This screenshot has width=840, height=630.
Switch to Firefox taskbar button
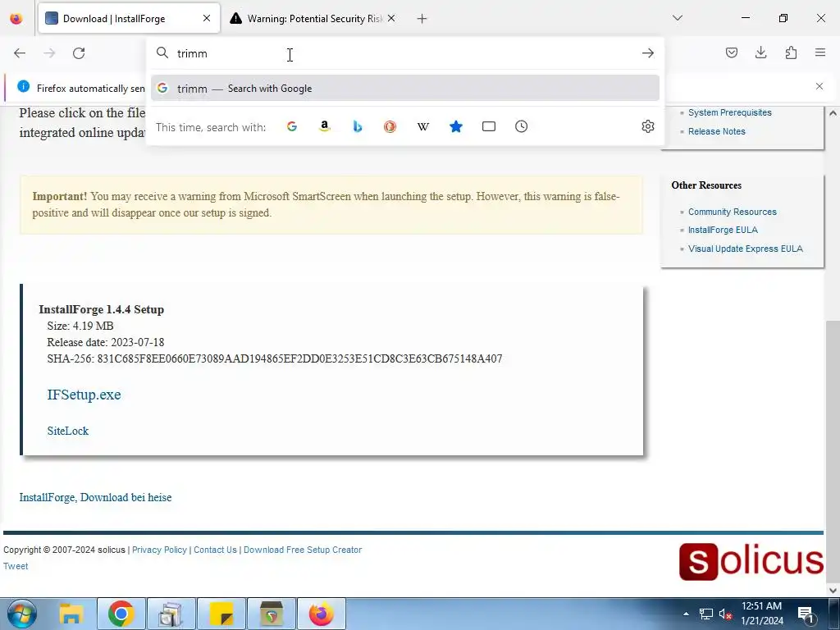coord(322,614)
